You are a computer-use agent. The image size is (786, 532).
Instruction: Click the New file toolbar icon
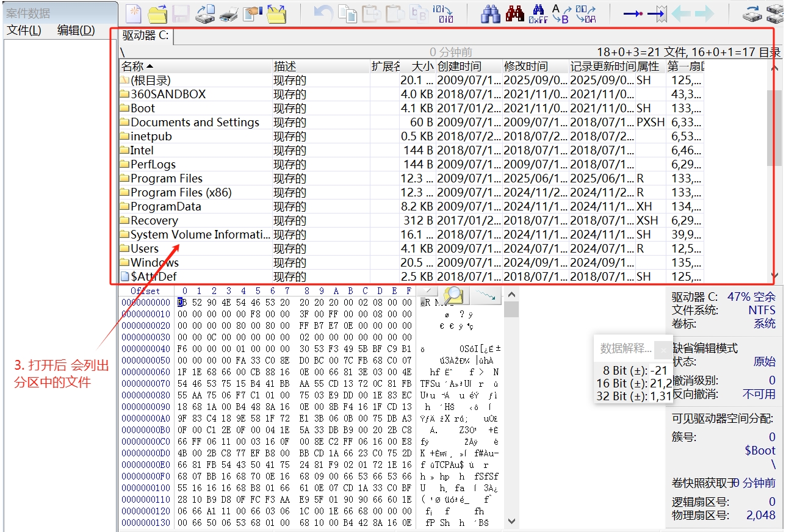(134, 13)
